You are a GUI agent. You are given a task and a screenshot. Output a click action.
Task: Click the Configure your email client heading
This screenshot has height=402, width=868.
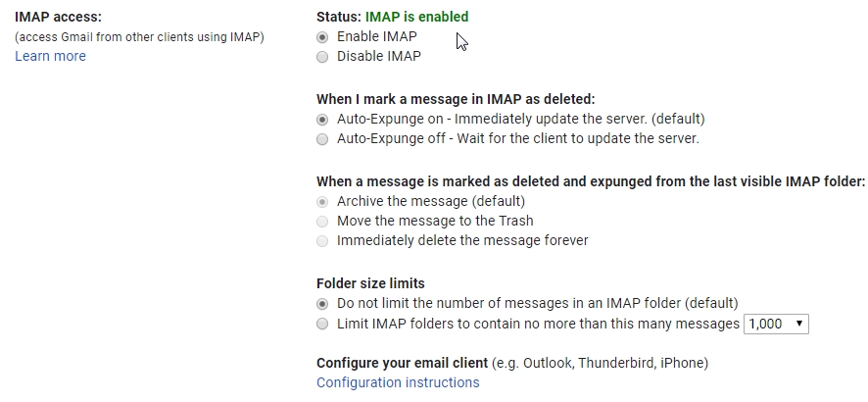coord(403,363)
